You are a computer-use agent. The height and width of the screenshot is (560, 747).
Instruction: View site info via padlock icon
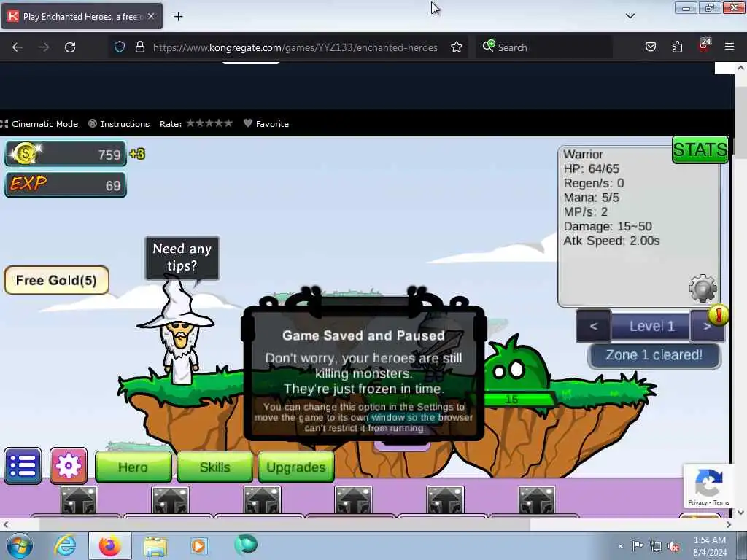coord(139,47)
